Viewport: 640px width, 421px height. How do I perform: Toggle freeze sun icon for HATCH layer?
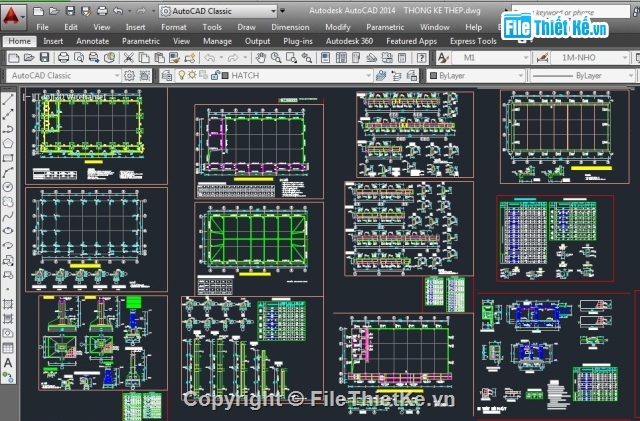(192, 75)
